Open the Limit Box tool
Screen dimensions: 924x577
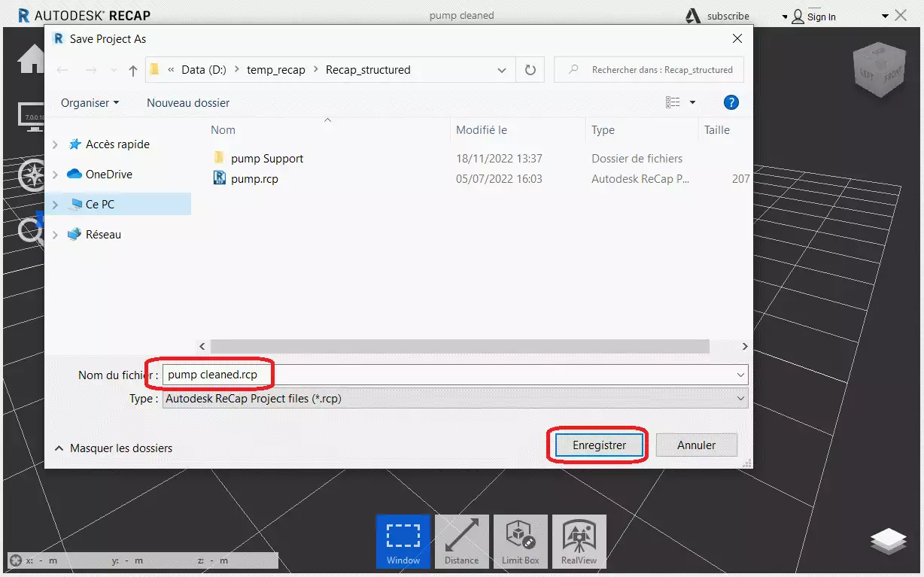(x=520, y=541)
